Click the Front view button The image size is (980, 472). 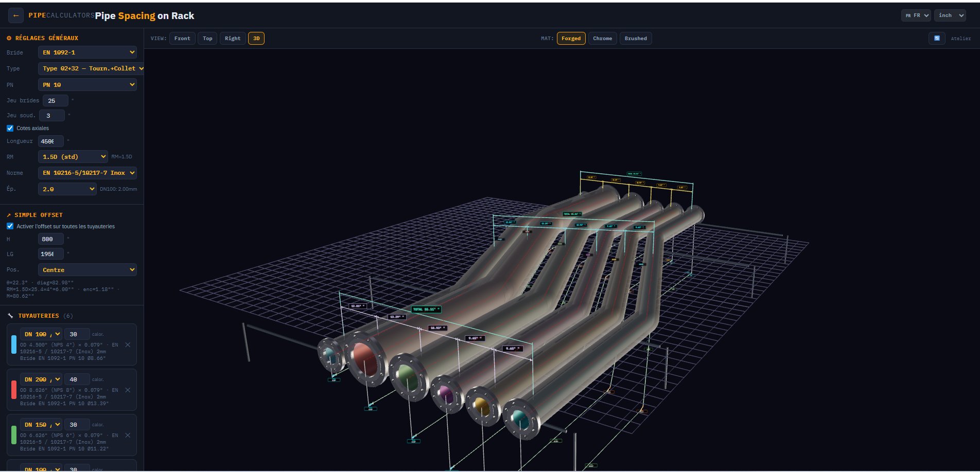coord(182,38)
